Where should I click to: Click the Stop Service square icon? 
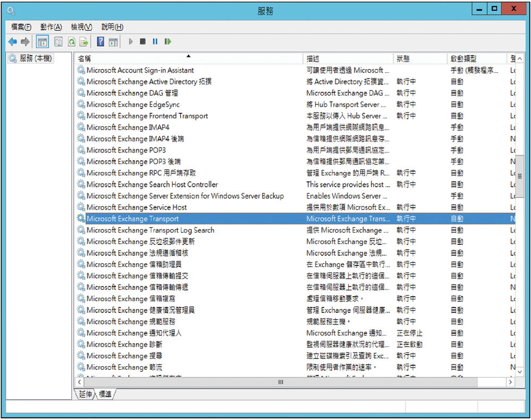142,41
